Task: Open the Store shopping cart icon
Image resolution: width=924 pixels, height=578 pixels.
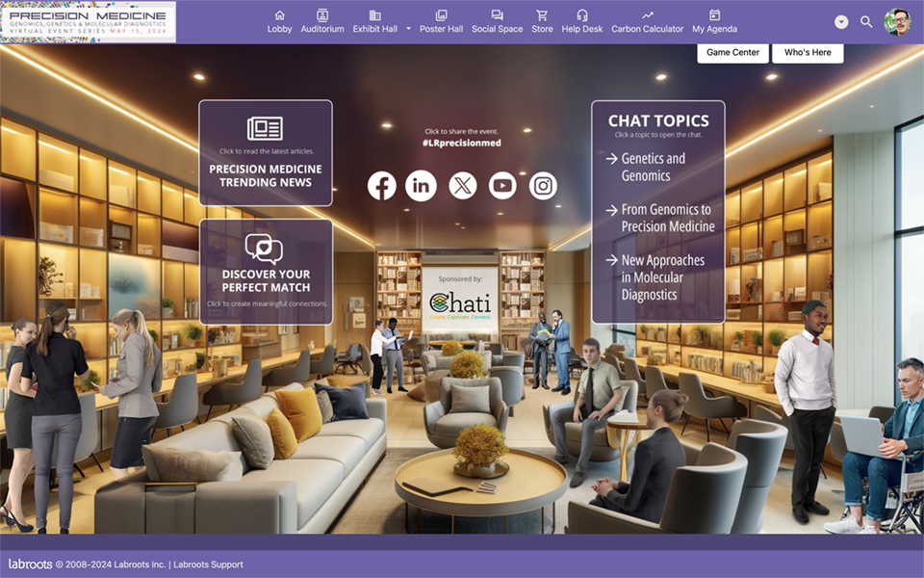Action: tap(542, 15)
